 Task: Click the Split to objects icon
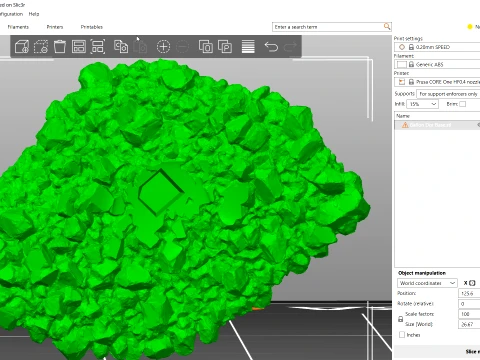tap(206, 47)
